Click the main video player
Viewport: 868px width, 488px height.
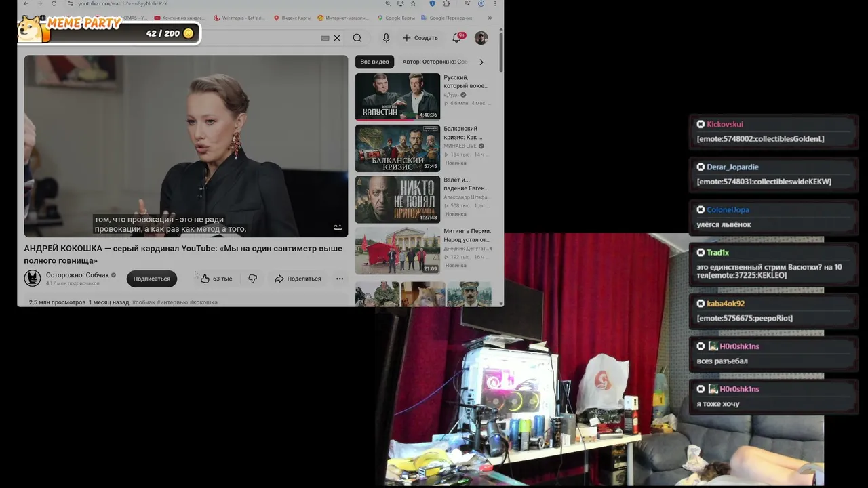click(186, 146)
